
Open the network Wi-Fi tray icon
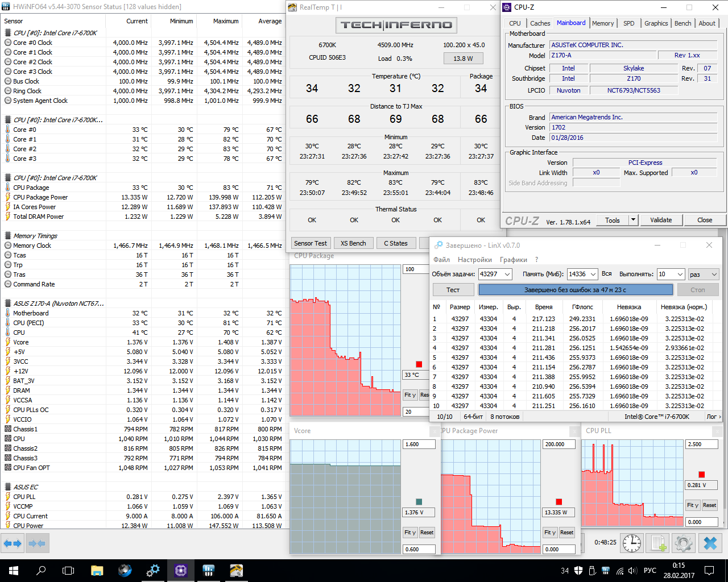[x=619, y=571]
